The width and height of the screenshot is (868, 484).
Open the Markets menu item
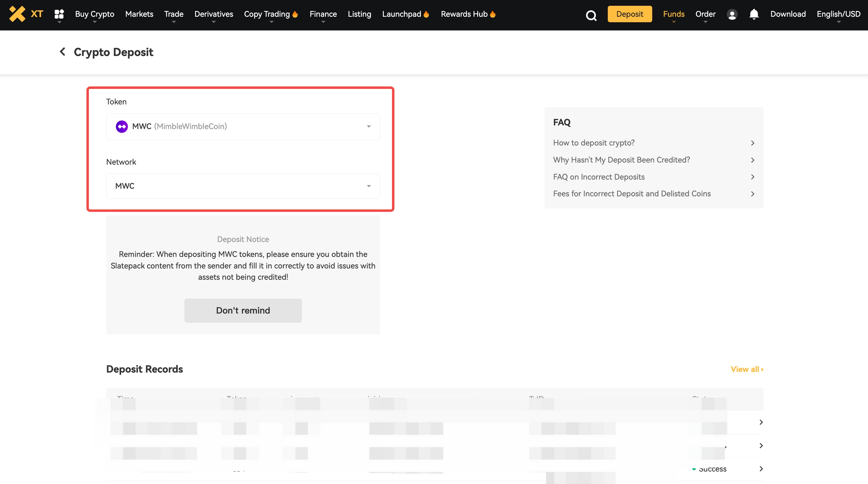coord(139,14)
